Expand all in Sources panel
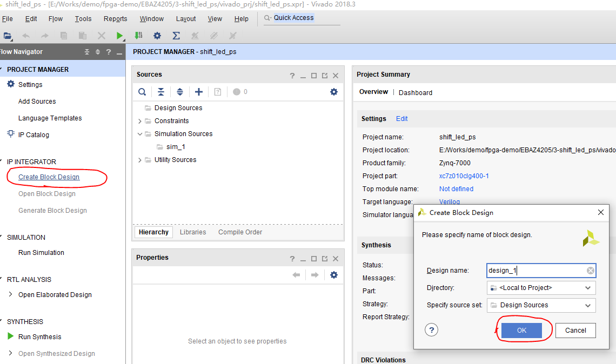This screenshot has width=616, height=364. pos(180,92)
